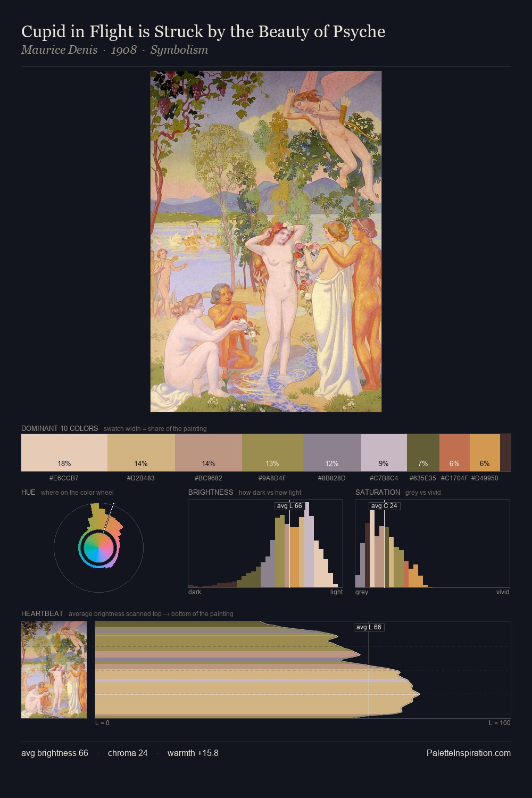Pick the orange-ochre swatch above #D49950
The height and width of the screenshot is (798, 532).
[485, 453]
